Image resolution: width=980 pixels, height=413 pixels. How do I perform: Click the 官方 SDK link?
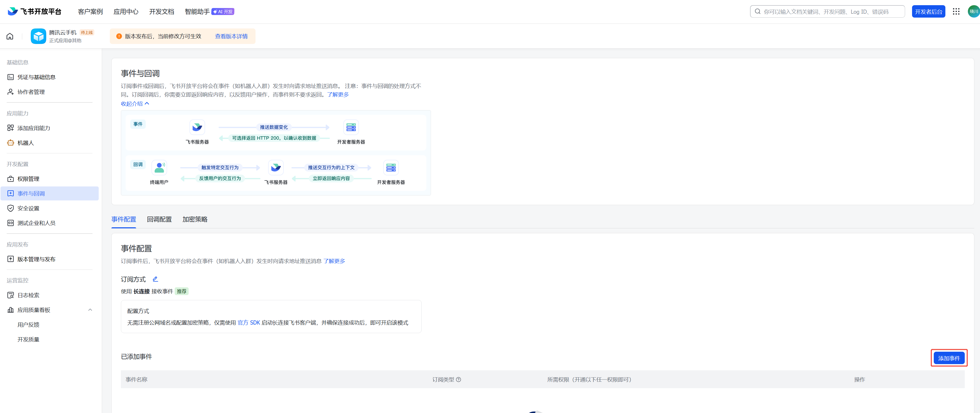click(249, 322)
